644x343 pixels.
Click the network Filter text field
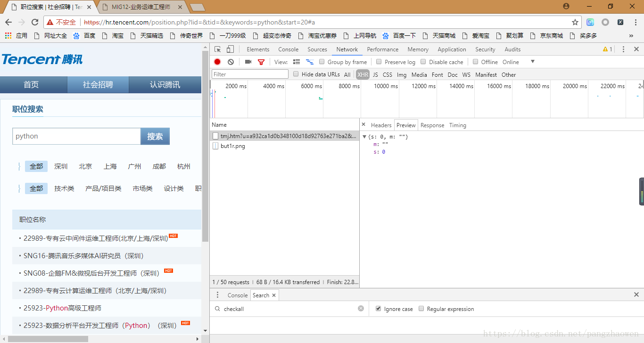pos(250,74)
